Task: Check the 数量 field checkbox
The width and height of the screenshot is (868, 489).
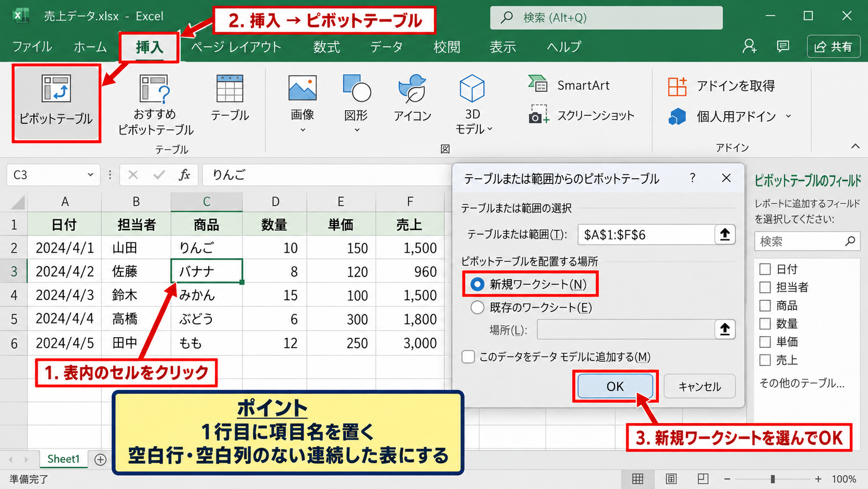Action: click(765, 324)
